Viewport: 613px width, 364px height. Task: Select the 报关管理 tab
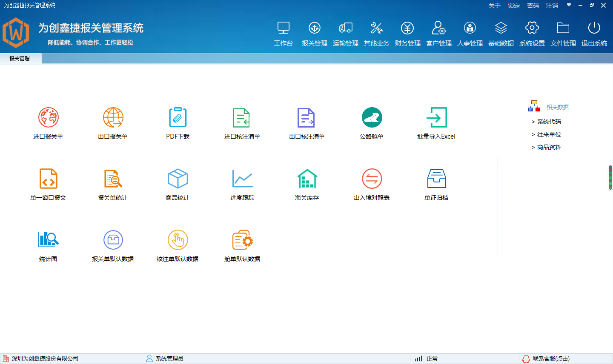click(20, 58)
